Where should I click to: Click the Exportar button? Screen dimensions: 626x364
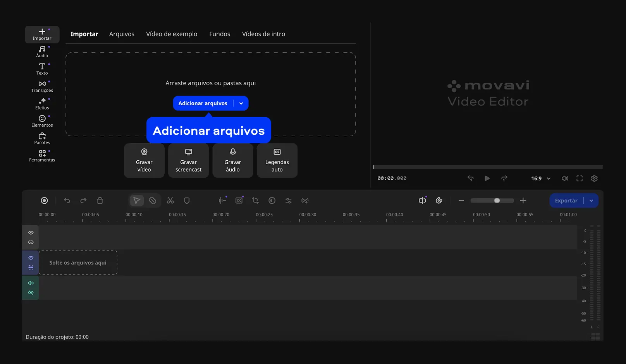tap(566, 201)
